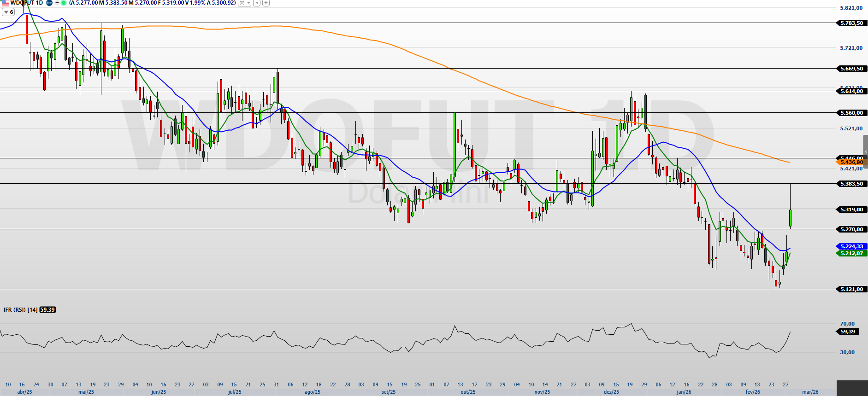Click the small corner arrow button in the header

coord(257,3)
